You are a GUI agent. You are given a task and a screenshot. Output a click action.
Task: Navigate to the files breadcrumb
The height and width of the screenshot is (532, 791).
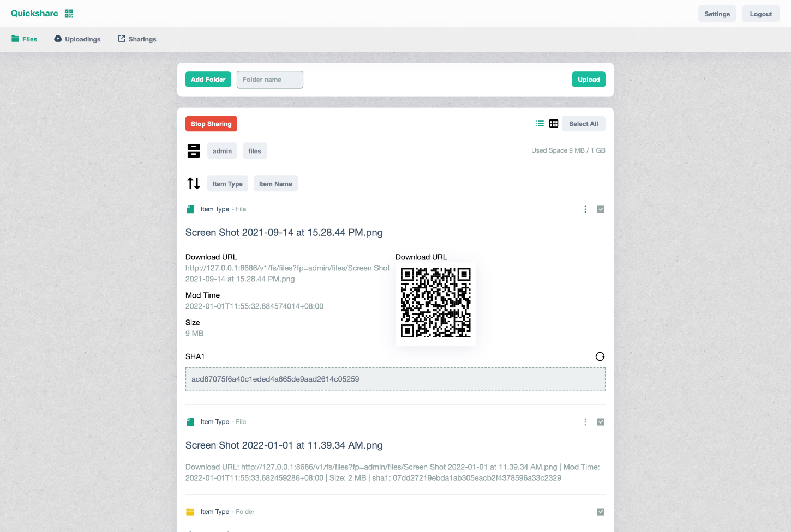255,151
